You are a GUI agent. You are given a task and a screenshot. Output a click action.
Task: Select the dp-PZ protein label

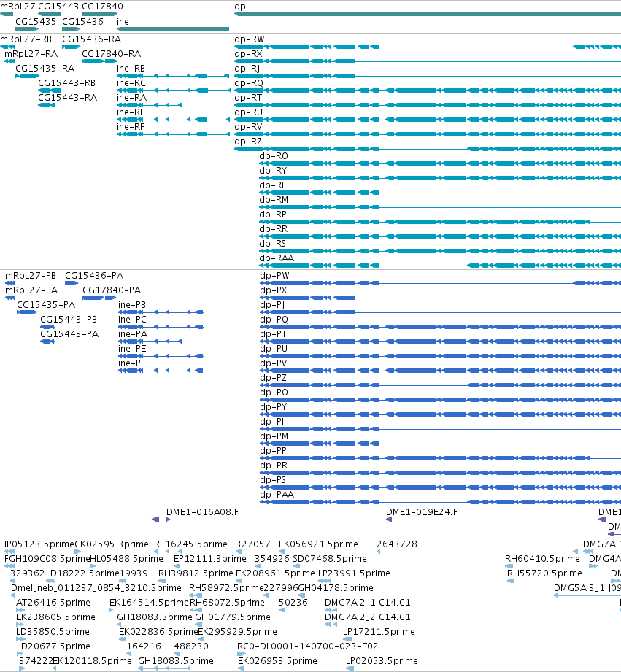(274, 378)
